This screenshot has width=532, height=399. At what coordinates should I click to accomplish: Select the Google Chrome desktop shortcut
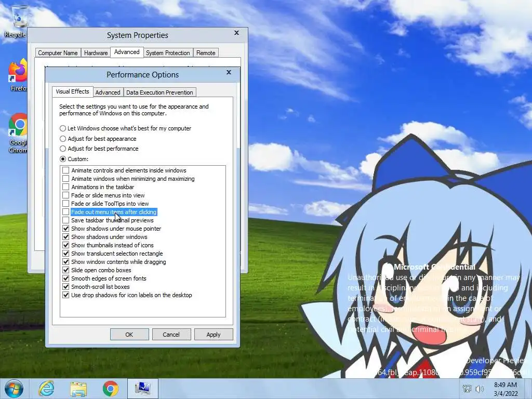18,133
